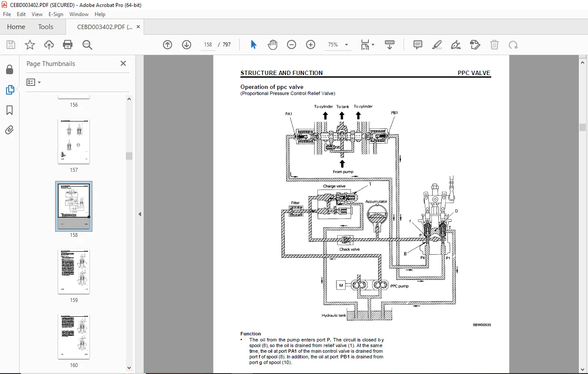Click the upload to cloud icon
Viewport: 588px width, 374px height.
(49, 45)
